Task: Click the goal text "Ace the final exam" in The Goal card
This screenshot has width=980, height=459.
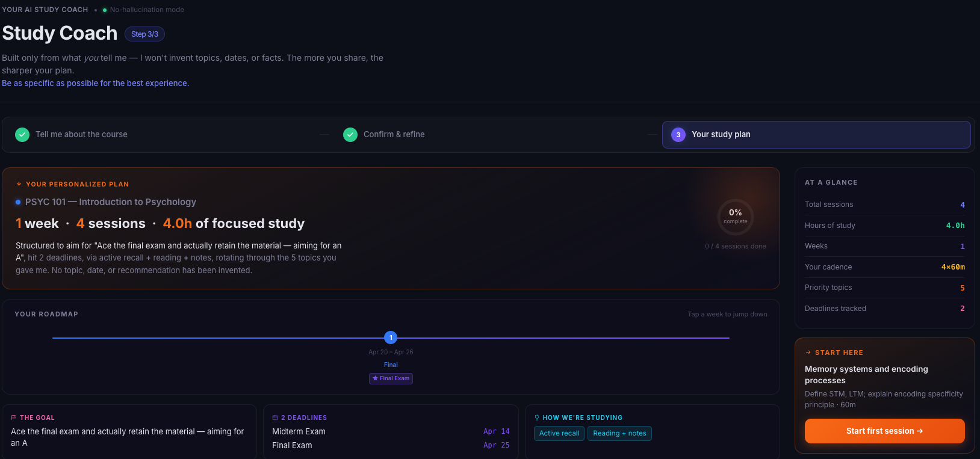Action: (127, 437)
